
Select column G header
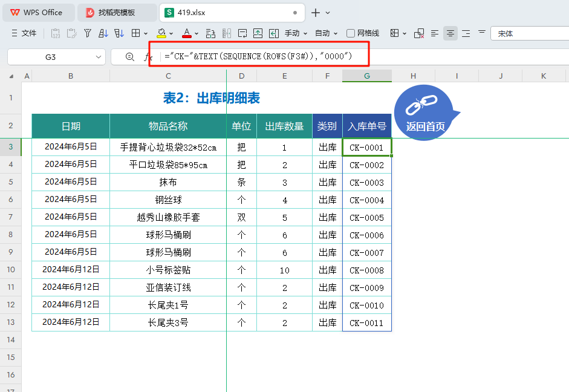pos(367,76)
